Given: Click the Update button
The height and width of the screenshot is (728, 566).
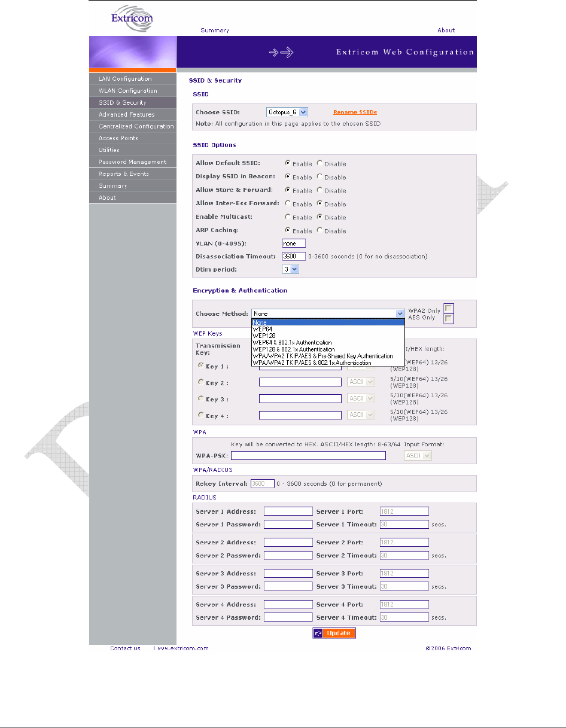Looking at the screenshot, I should pos(334,633).
